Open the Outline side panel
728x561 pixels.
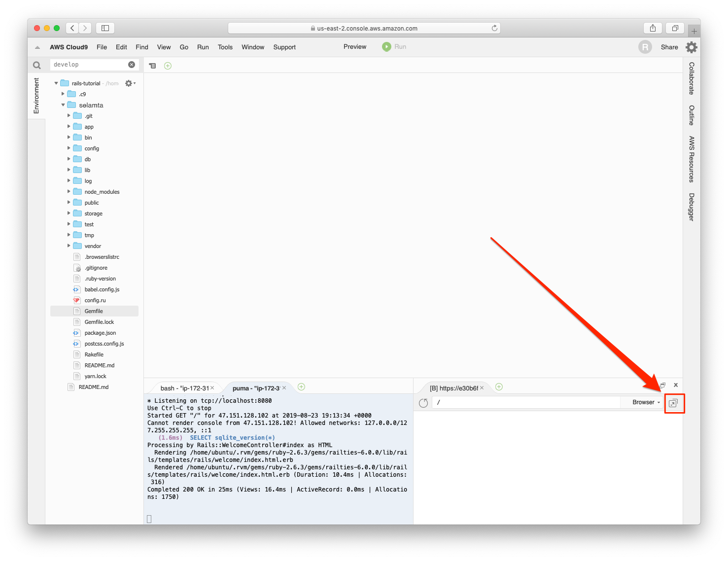coord(692,115)
